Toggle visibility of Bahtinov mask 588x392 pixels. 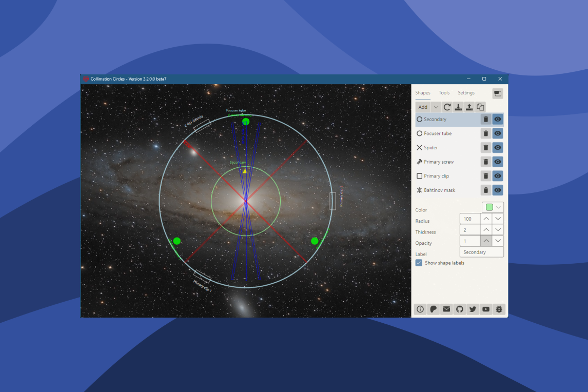[498, 190]
